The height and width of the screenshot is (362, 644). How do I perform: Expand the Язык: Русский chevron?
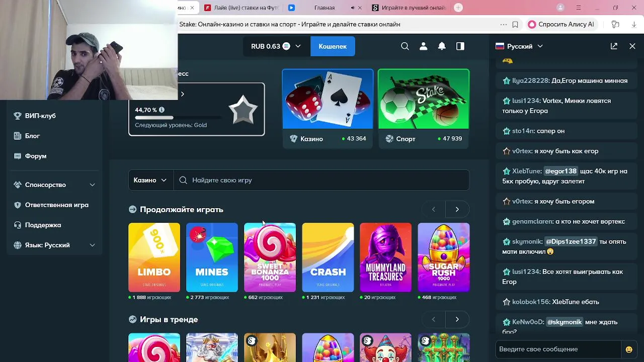click(92, 245)
